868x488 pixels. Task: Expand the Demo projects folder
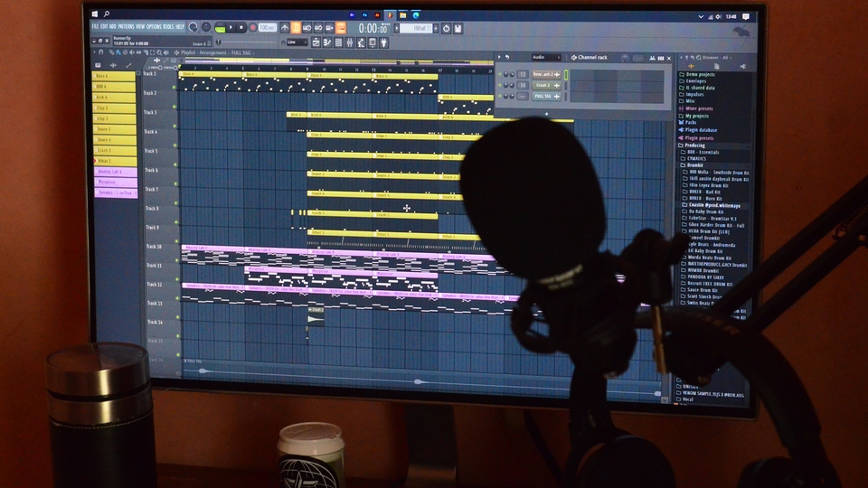(697, 75)
